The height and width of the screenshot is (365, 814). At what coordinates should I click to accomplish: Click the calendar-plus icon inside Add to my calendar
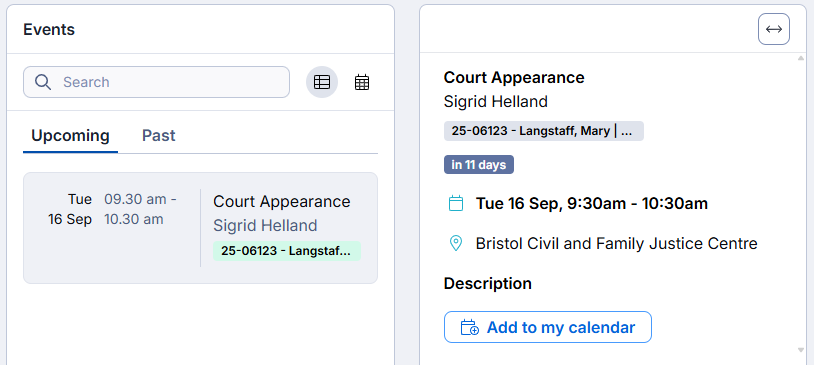(470, 328)
